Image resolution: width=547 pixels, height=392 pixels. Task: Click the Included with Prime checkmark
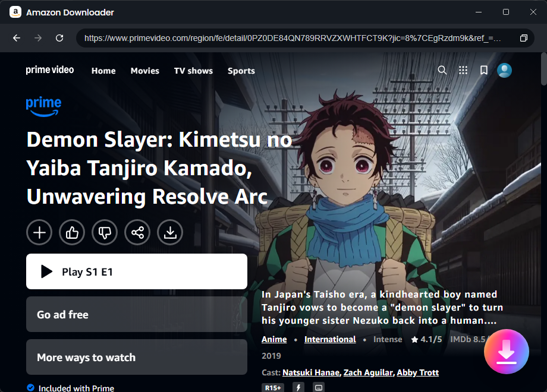31,387
